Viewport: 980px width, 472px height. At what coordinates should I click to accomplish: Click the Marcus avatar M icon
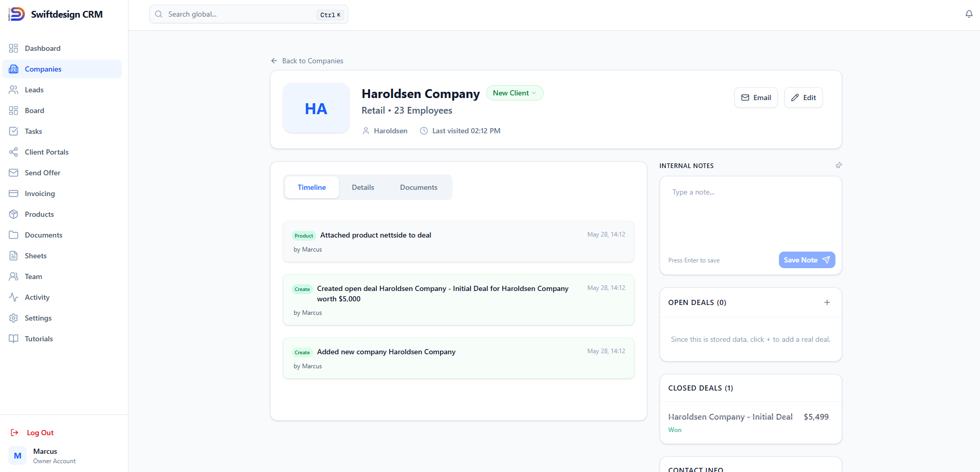[18, 455]
